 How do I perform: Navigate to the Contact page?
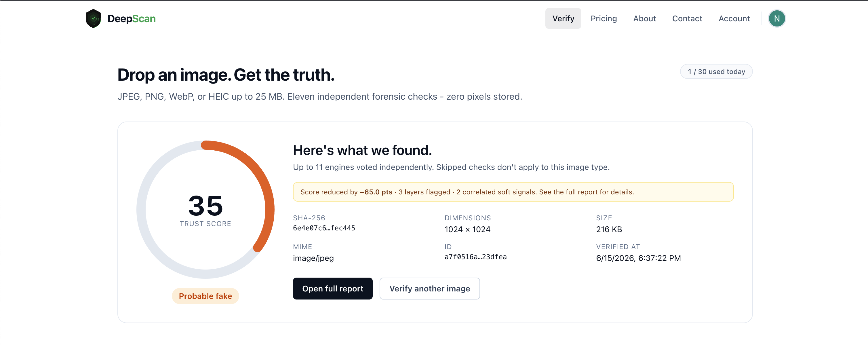pos(687,18)
